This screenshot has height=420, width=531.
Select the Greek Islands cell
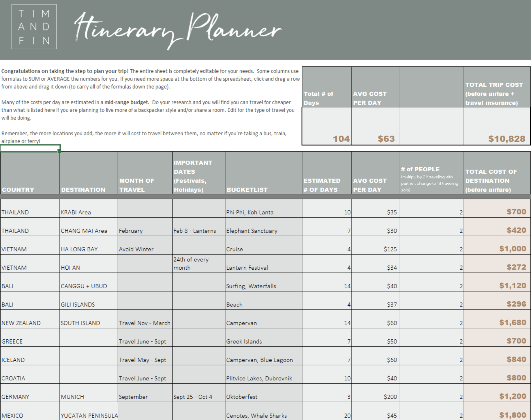coord(263,337)
